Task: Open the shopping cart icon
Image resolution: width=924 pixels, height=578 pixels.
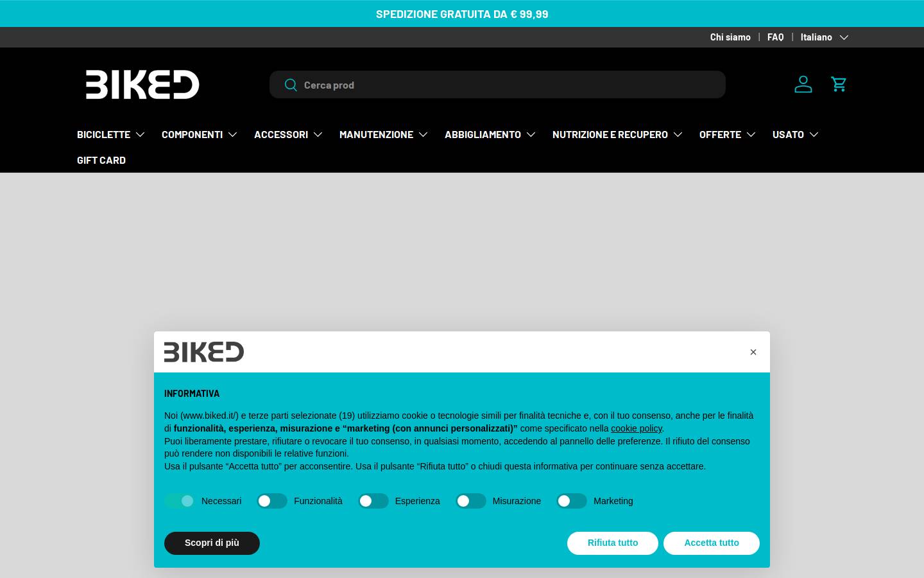Action: (839, 84)
